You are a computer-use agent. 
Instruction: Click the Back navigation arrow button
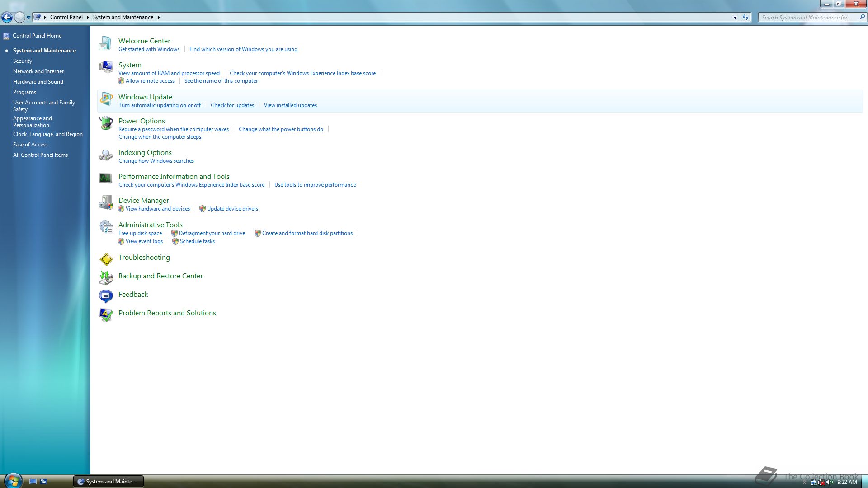coord(7,17)
